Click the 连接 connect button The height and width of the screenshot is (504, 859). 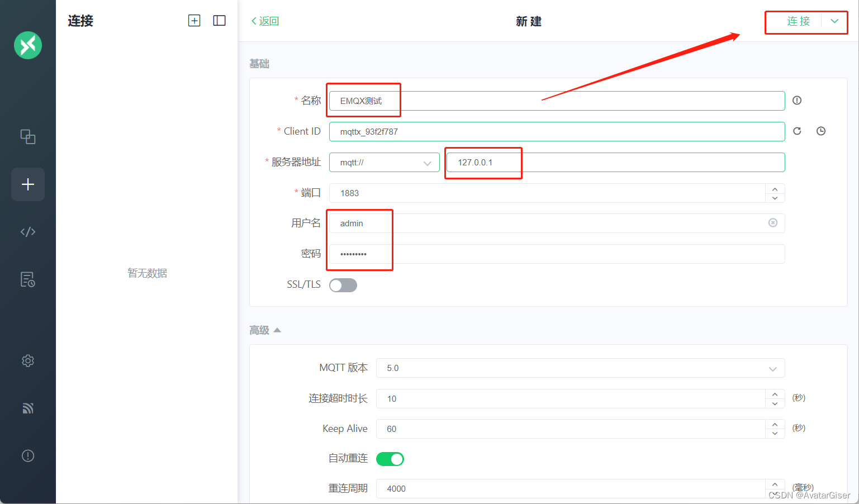(798, 21)
